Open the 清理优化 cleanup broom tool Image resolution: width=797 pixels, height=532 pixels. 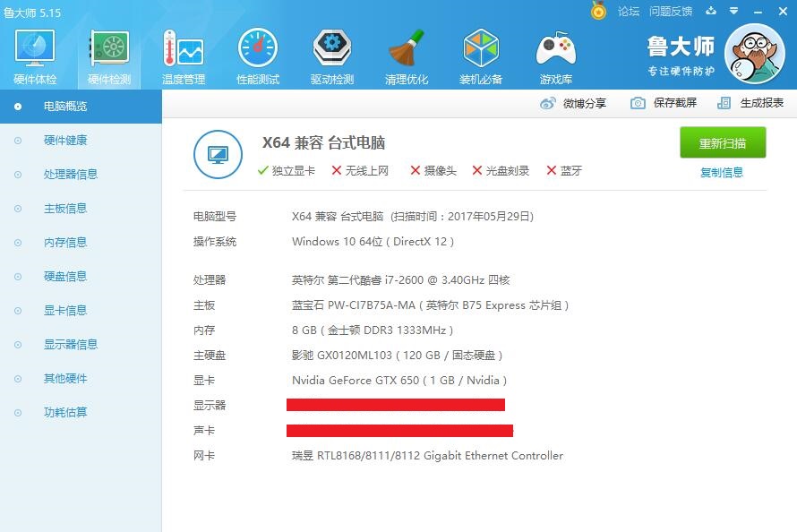(407, 57)
